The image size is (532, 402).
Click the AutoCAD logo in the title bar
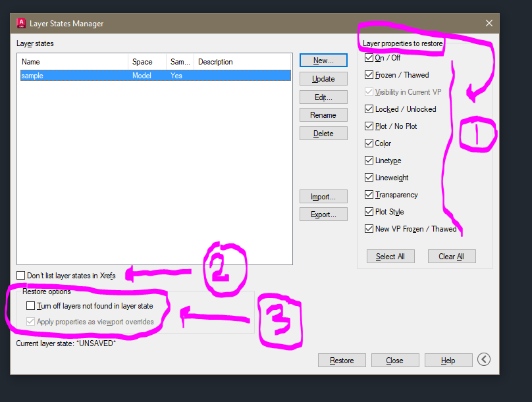point(20,22)
